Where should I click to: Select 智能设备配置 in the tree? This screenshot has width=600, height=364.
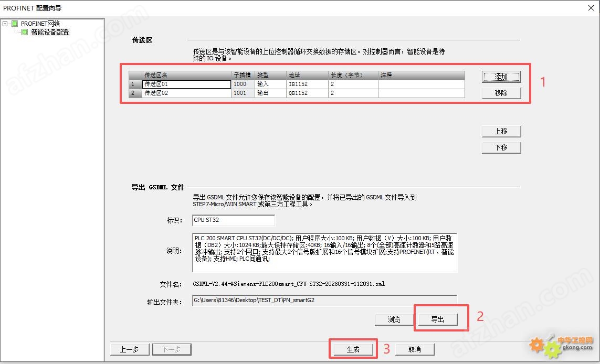point(50,32)
